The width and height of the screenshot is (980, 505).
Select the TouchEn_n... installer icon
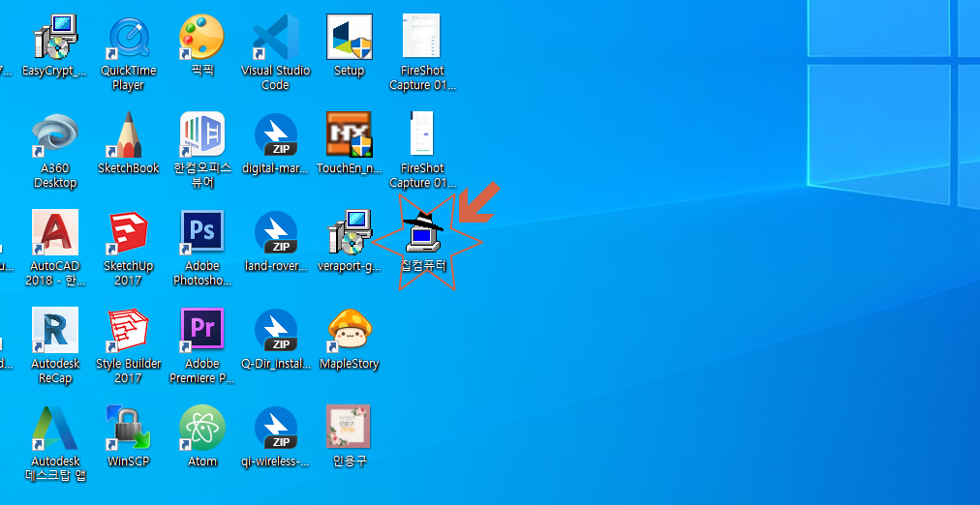(x=350, y=134)
